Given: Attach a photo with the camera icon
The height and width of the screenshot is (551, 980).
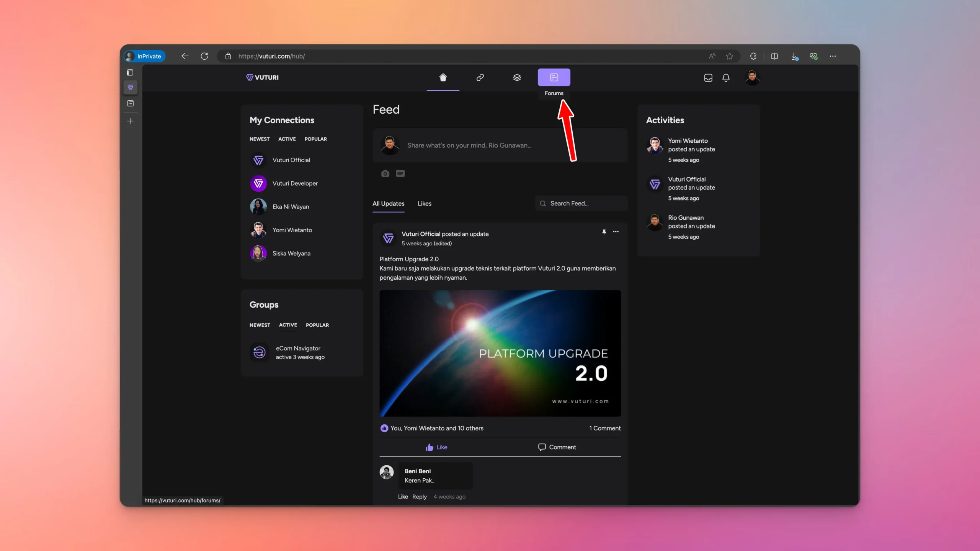Looking at the screenshot, I should coord(385,174).
